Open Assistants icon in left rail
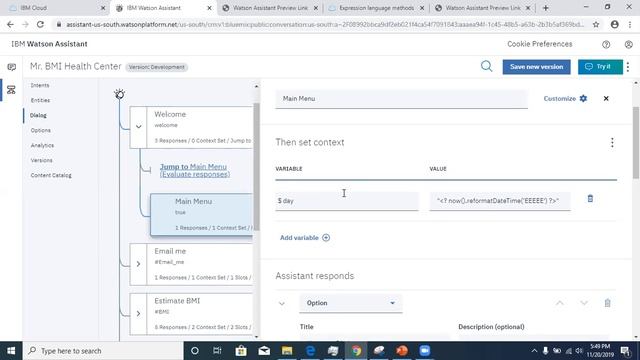 click(x=11, y=67)
